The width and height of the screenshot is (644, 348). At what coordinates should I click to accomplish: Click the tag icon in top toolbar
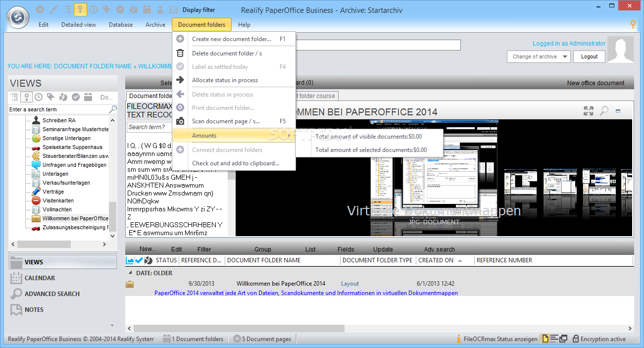click(x=107, y=9)
